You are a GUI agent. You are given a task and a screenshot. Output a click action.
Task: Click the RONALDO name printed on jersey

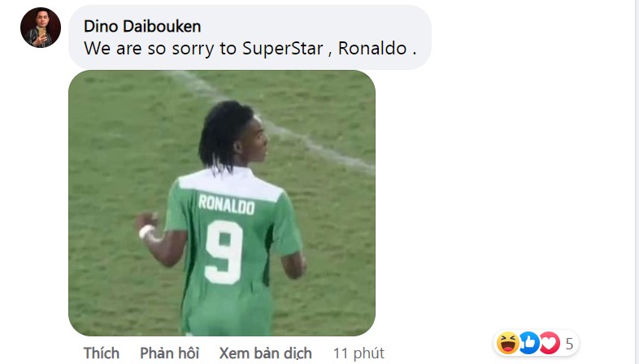(x=227, y=205)
